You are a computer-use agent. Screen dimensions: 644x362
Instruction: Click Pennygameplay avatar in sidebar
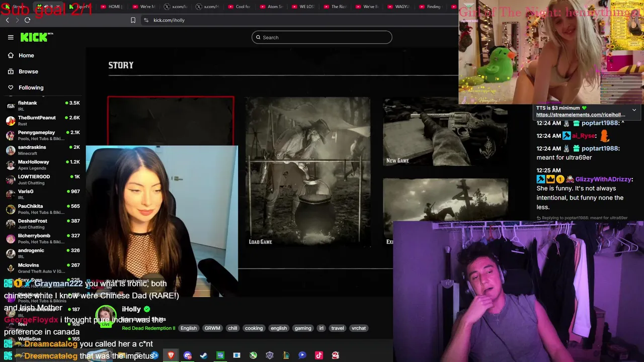click(11, 136)
